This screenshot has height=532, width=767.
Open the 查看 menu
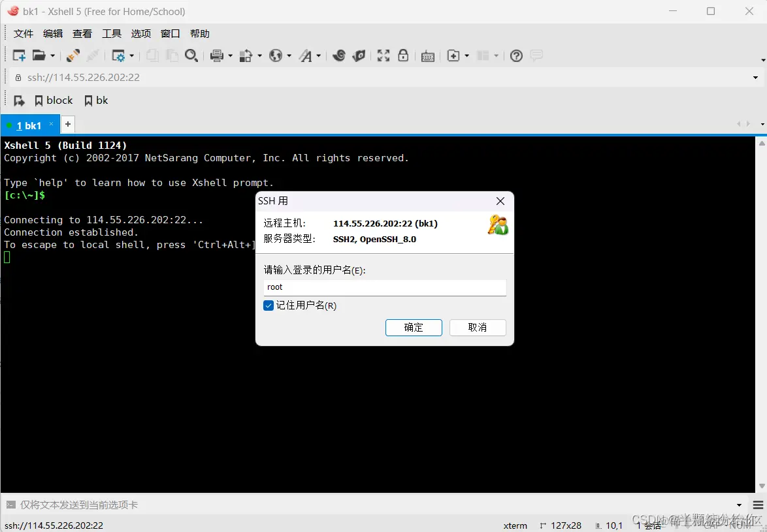pos(82,34)
